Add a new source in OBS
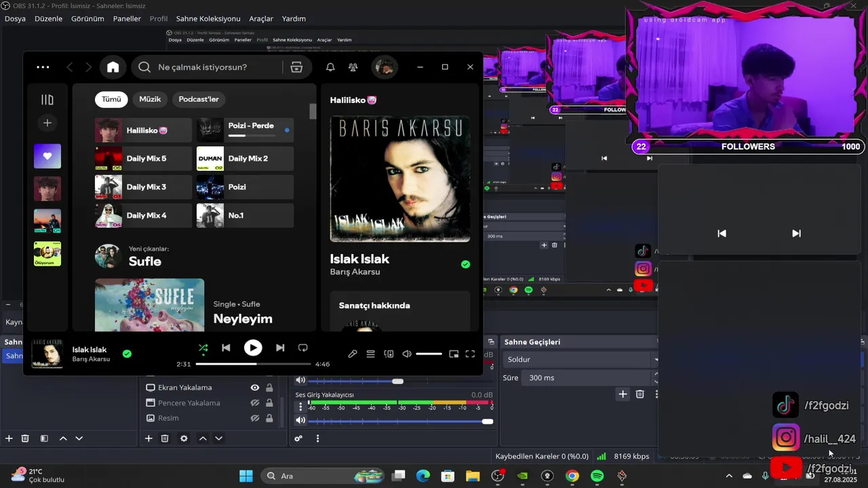 pos(149,439)
